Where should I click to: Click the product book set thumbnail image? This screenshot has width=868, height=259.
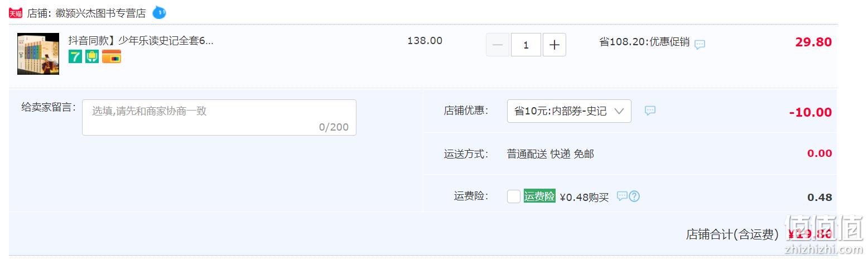point(38,54)
